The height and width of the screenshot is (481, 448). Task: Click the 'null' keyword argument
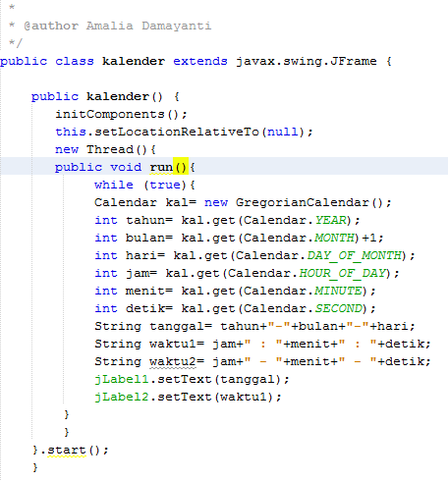click(x=283, y=132)
